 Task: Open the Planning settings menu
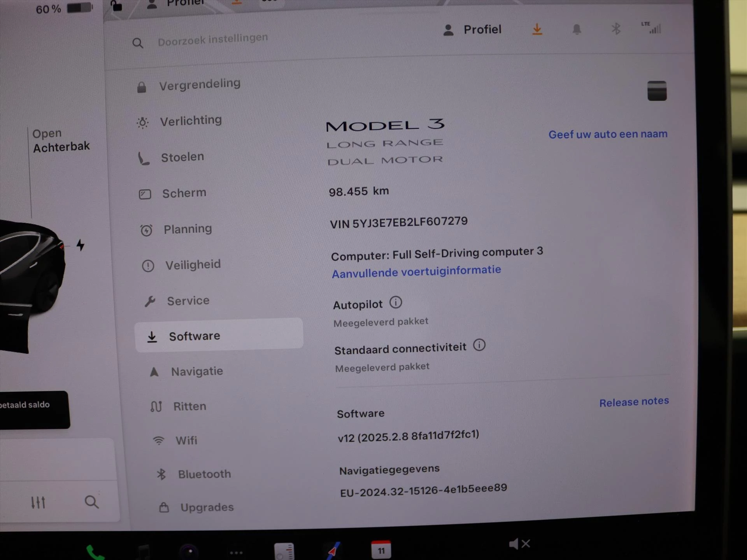(x=176, y=229)
